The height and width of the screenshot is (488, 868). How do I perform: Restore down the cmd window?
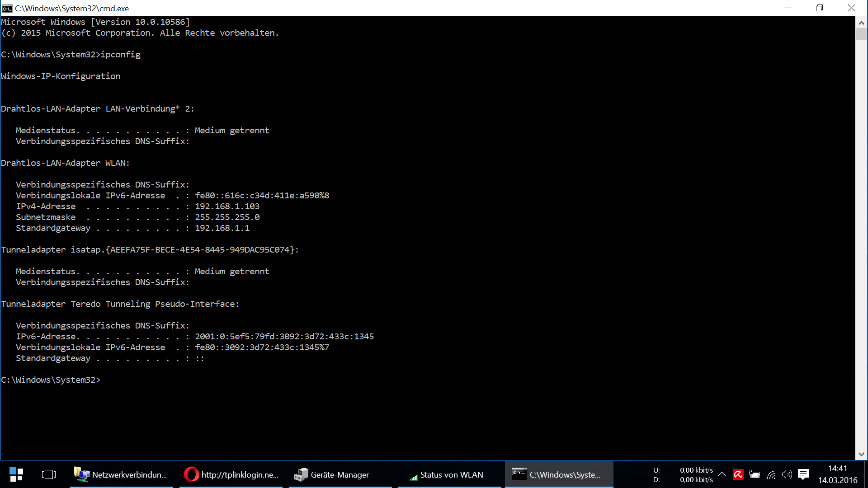[x=819, y=8]
